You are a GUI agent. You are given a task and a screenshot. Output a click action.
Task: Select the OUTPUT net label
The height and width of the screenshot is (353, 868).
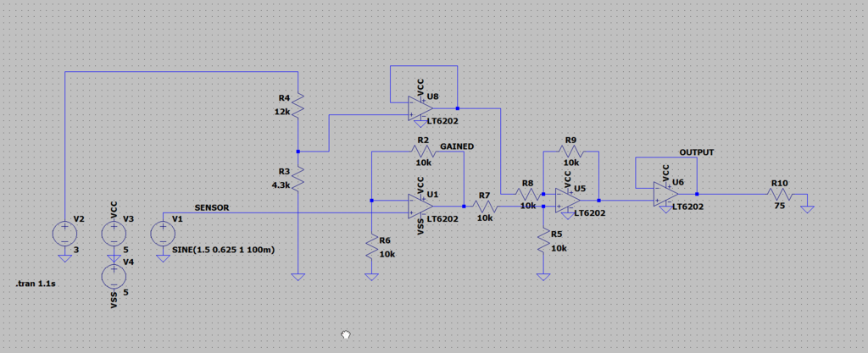(696, 152)
